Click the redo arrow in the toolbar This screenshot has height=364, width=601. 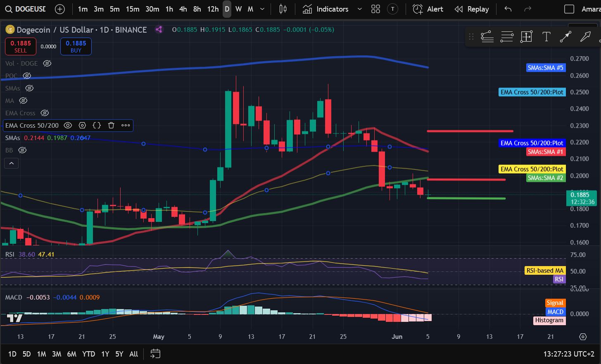tap(527, 9)
